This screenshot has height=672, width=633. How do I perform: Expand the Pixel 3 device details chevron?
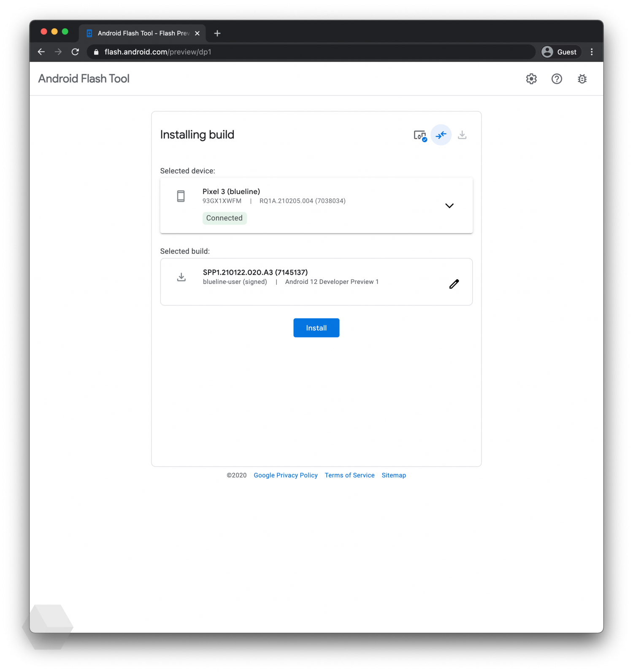pos(449,206)
